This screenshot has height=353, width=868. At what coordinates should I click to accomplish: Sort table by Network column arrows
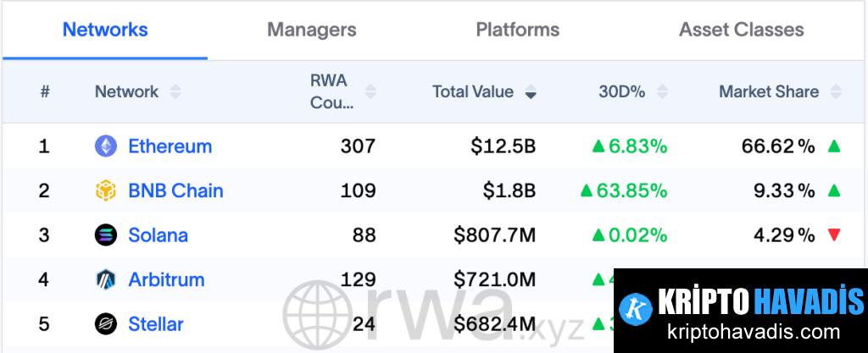click(x=175, y=91)
